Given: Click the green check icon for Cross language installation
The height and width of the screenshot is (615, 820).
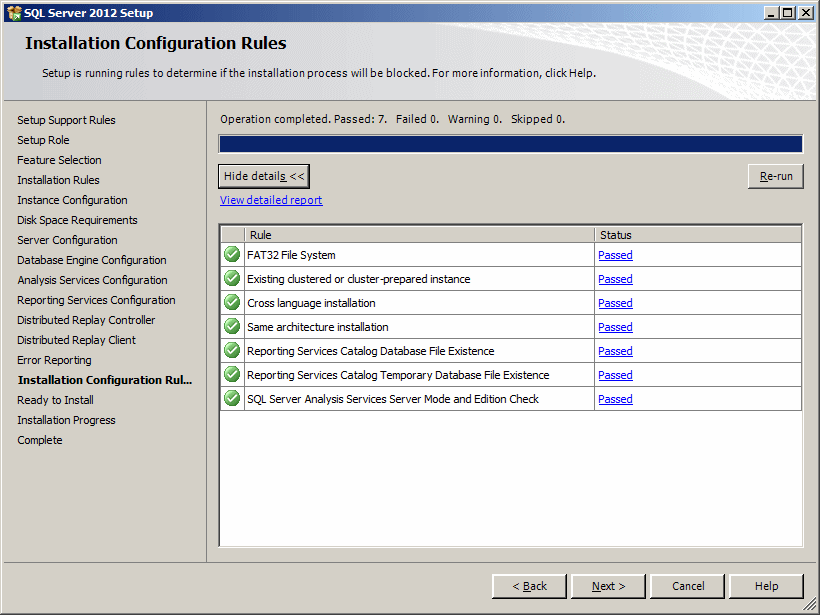Looking at the screenshot, I should (x=232, y=303).
